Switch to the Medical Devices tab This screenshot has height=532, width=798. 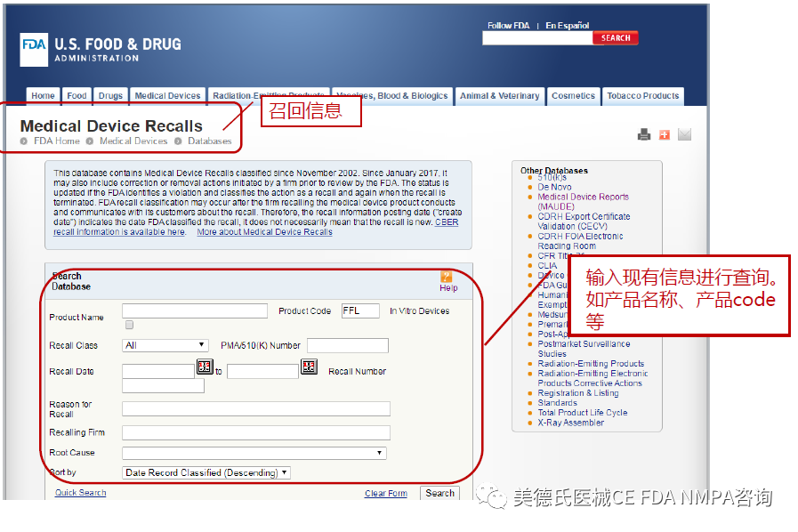pos(167,96)
